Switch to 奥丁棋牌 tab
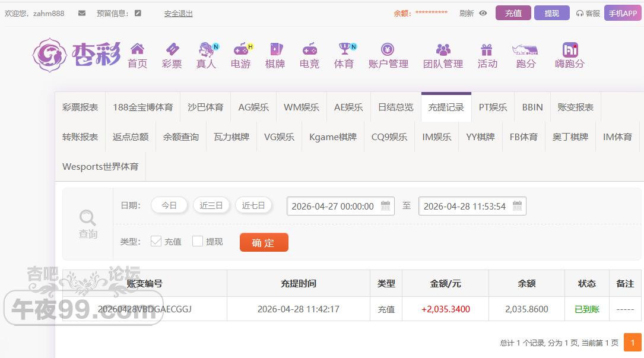The height and width of the screenshot is (358, 644). [570, 137]
